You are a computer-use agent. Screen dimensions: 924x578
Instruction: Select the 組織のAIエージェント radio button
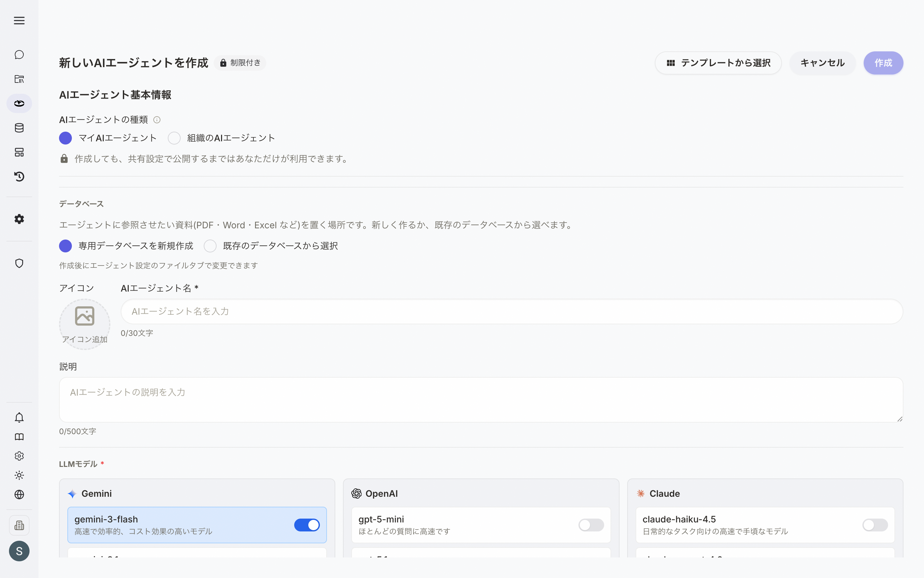(174, 138)
